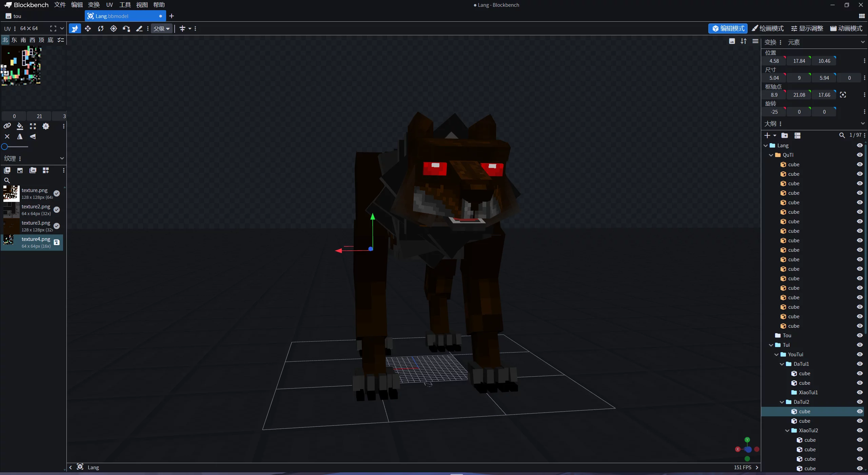
Task: Open the viewport sliders settings icon
Action: click(x=744, y=41)
